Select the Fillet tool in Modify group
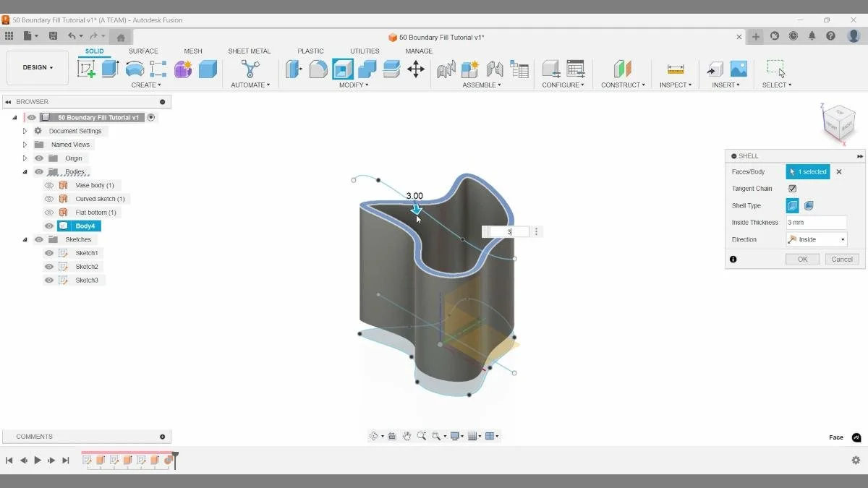 click(x=319, y=69)
